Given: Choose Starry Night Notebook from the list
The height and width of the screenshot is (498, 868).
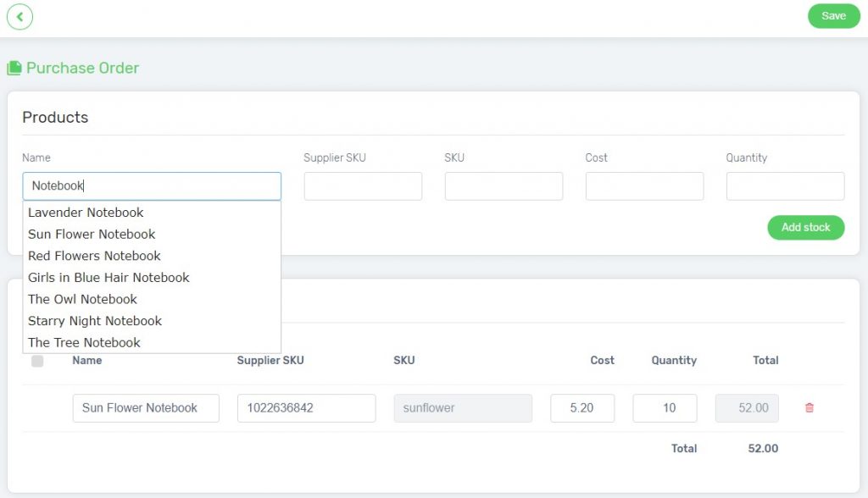Looking at the screenshot, I should [94, 321].
